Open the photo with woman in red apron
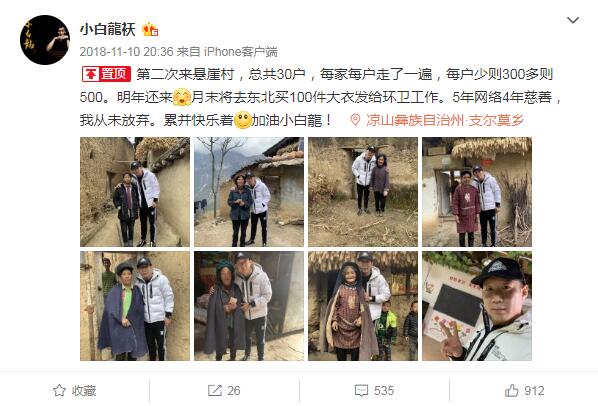The width and height of the screenshot is (598, 406). click(477, 192)
